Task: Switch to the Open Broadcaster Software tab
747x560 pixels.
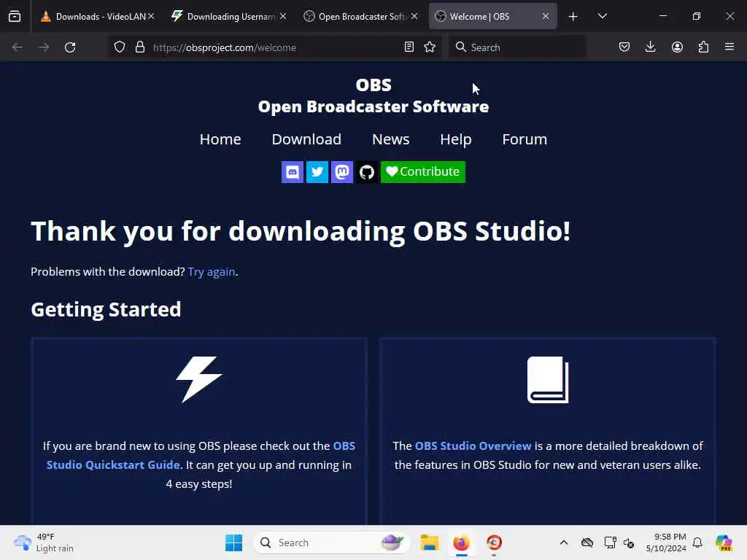Action: tap(359, 17)
